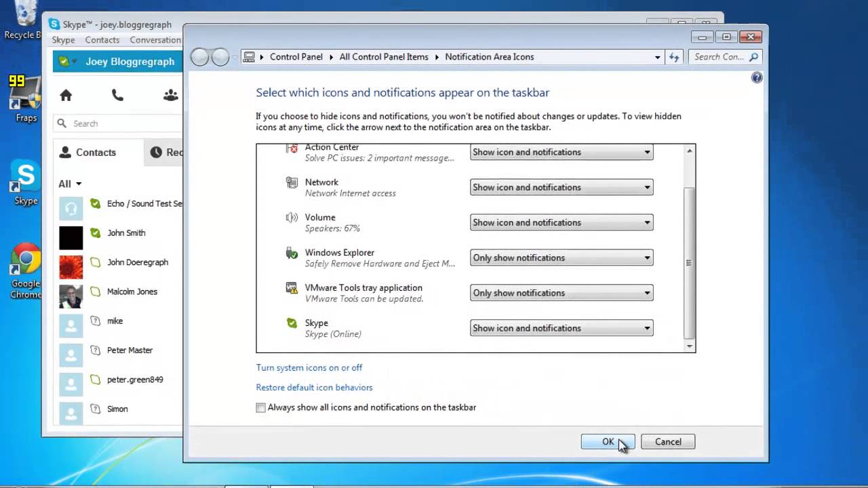Open Turn system icons on or off link
This screenshot has width=868, height=488.
[x=309, y=367]
